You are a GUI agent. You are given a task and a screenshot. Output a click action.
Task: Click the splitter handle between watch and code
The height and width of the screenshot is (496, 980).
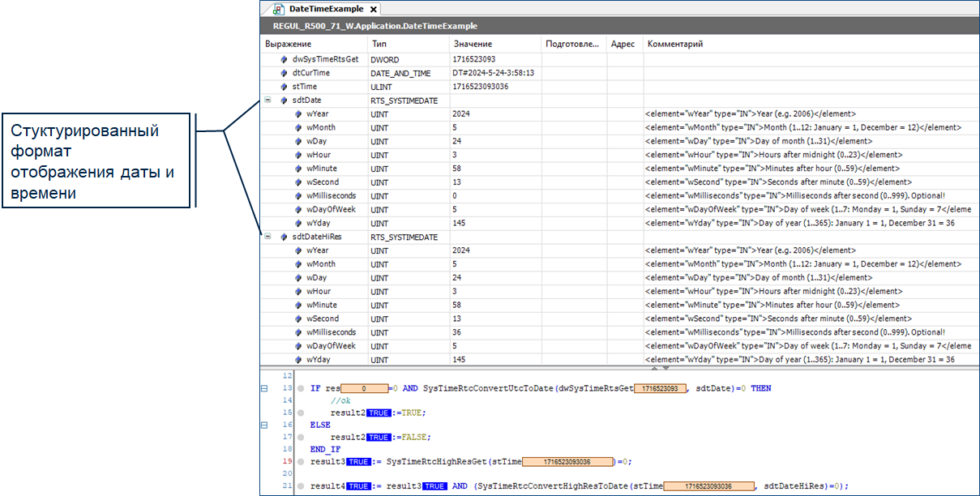click(x=661, y=368)
